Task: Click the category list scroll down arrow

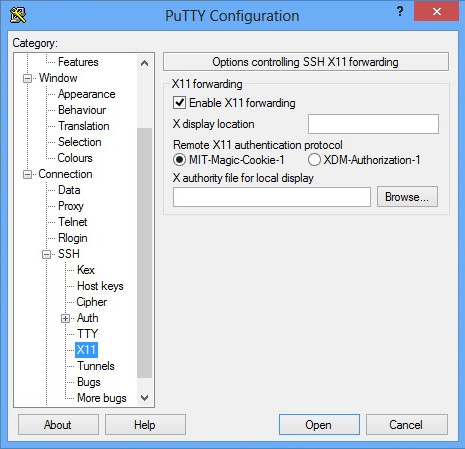Action: pos(144,398)
